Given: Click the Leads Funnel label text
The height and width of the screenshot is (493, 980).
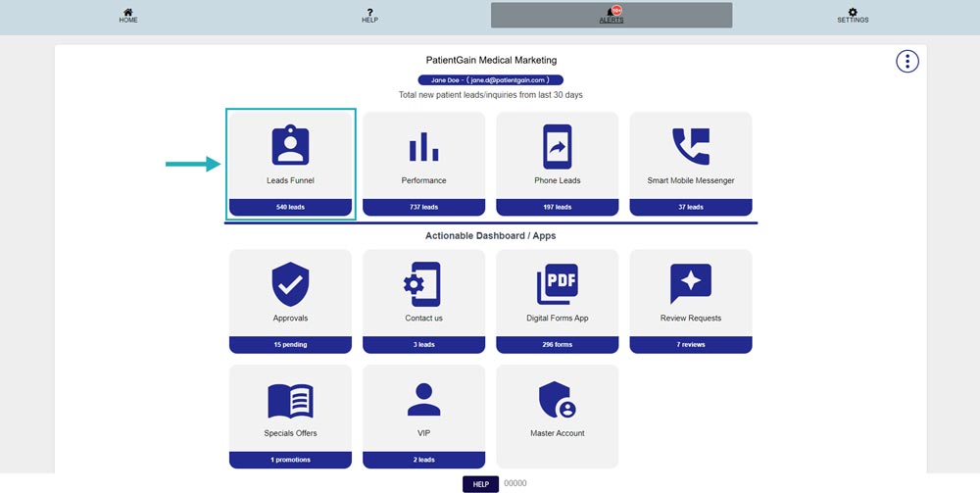Looking at the screenshot, I should (x=290, y=180).
